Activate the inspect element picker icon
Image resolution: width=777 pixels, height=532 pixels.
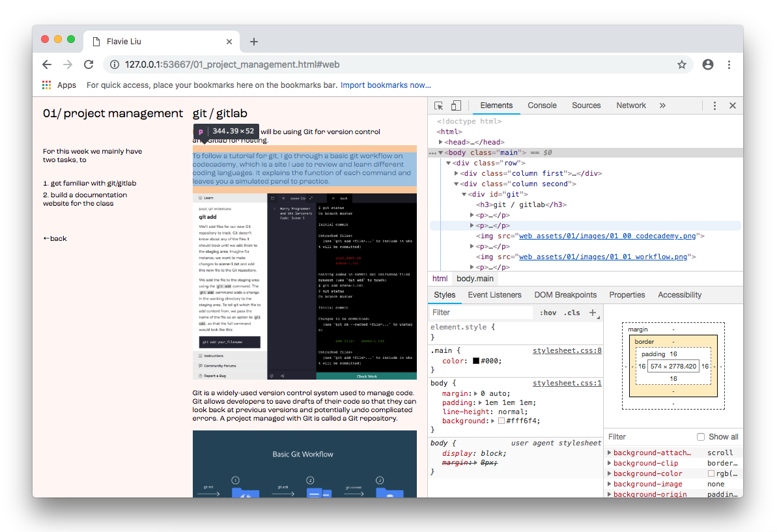pos(438,105)
